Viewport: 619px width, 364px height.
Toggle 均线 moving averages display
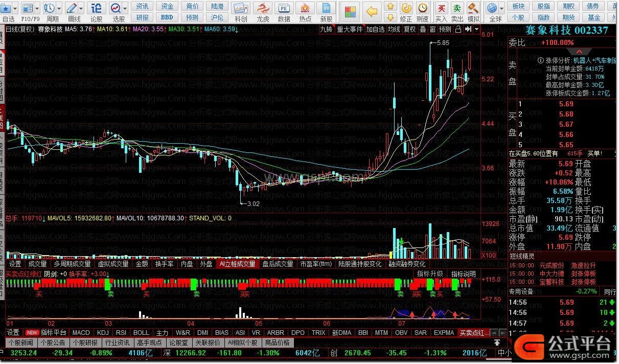point(394,29)
